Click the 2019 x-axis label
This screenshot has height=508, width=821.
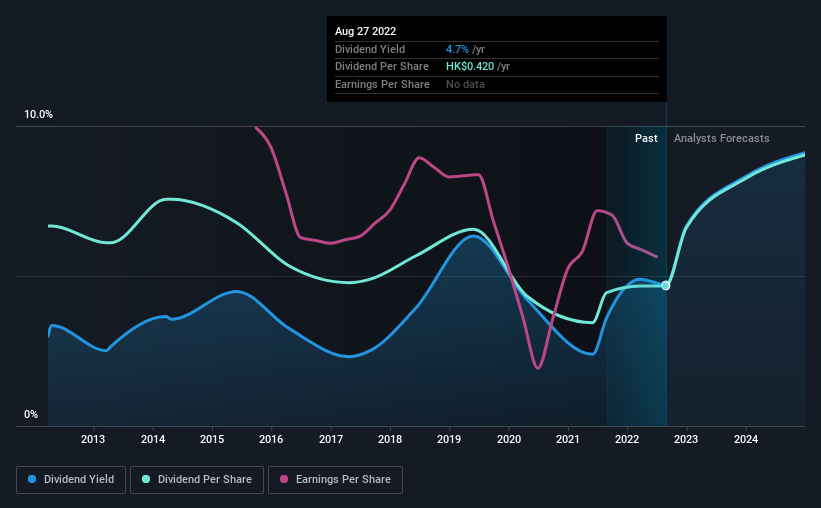(449, 439)
